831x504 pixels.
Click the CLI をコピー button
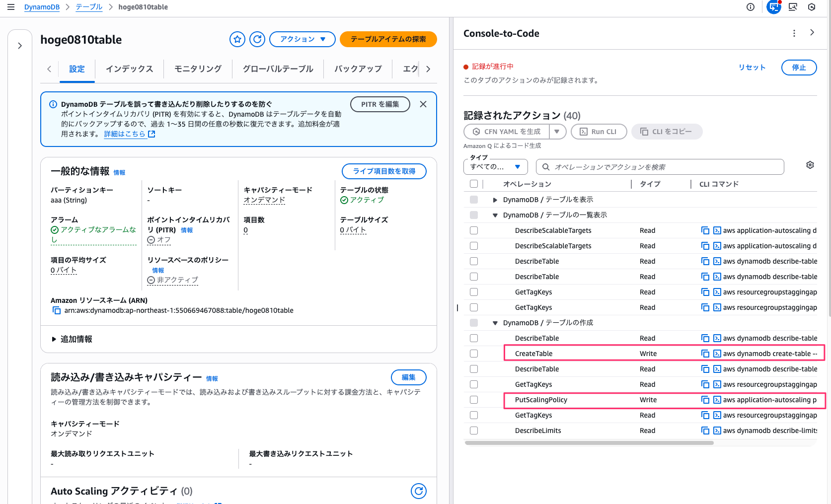point(667,132)
